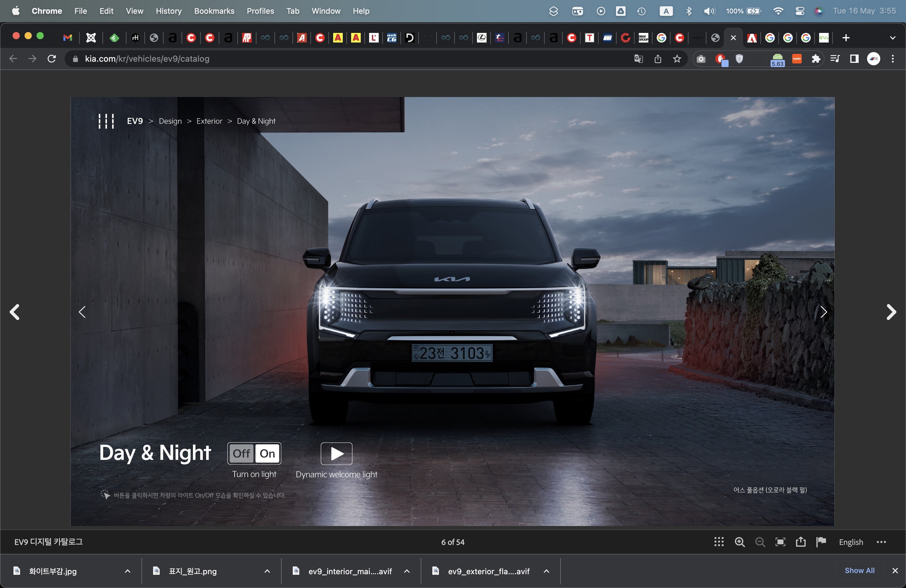Click the Exterior breadcrumb link
The height and width of the screenshot is (588, 906).
(209, 121)
